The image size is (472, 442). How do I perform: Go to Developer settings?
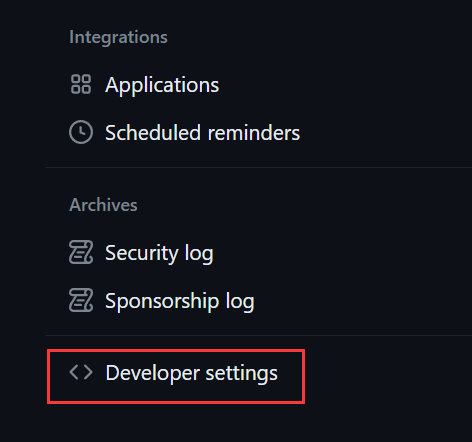click(191, 373)
